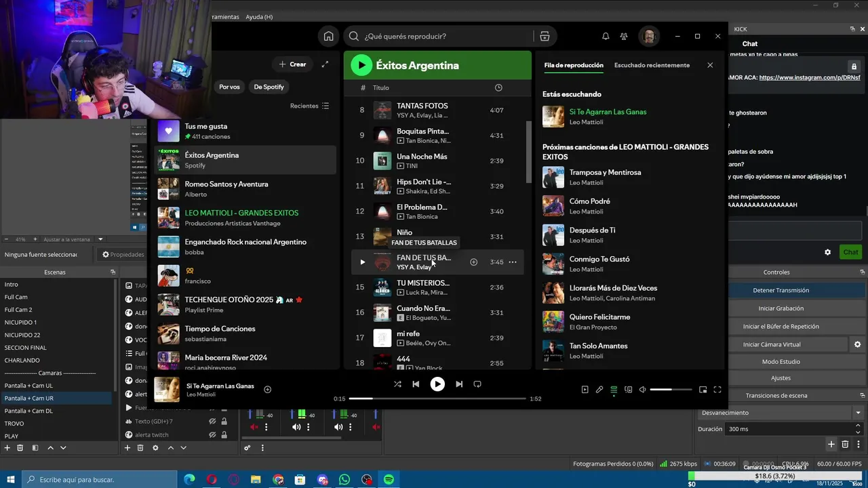Click Iniciar Grabación button
The image size is (868, 488).
point(781,308)
